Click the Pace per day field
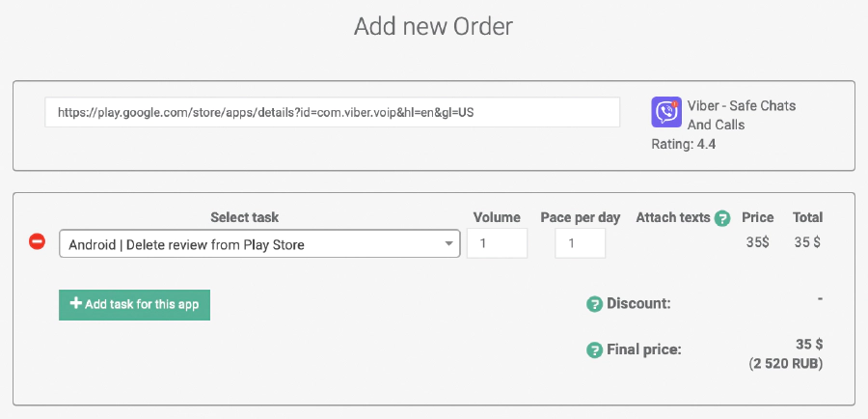The height and width of the screenshot is (419, 868). pos(580,244)
